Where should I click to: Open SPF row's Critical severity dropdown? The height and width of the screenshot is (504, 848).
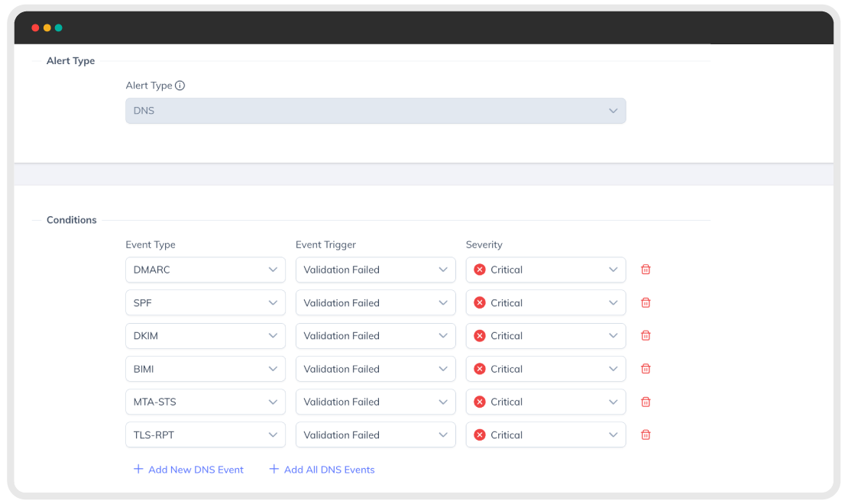(546, 303)
